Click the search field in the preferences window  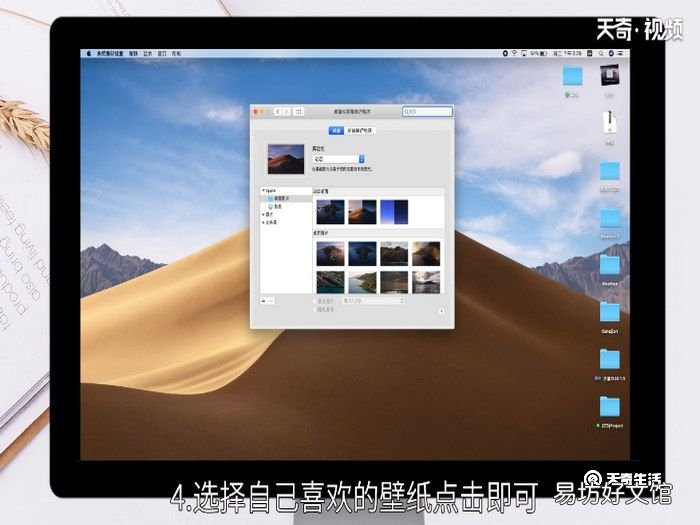pyautogui.click(x=427, y=112)
